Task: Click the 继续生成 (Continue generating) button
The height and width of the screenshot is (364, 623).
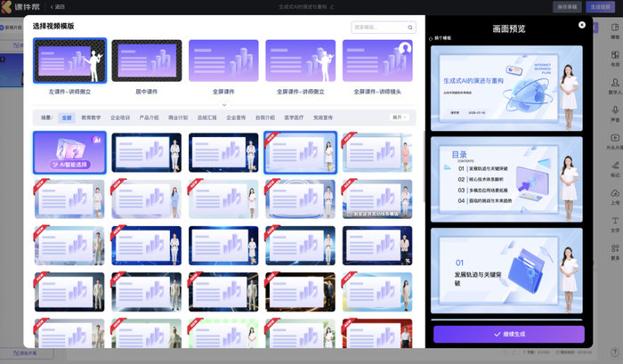Action: [x=508, y=334]
